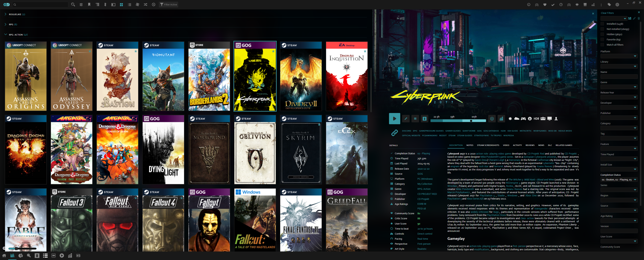The width and height of the screenshot is (644, 260).
Task: Click the big Play button for Cyberpunk 2077
Action: point(394,119)
